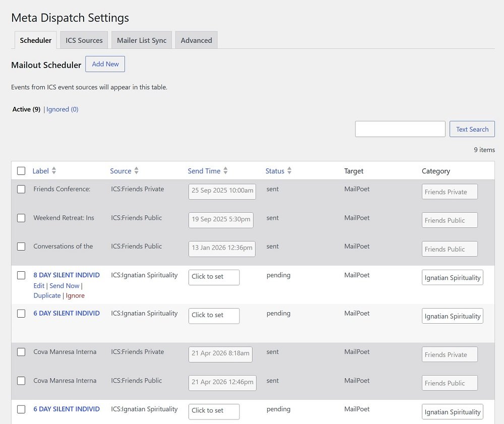
Task: Select the 'Conversations of the' label text
Action: (x=63, y=246)
